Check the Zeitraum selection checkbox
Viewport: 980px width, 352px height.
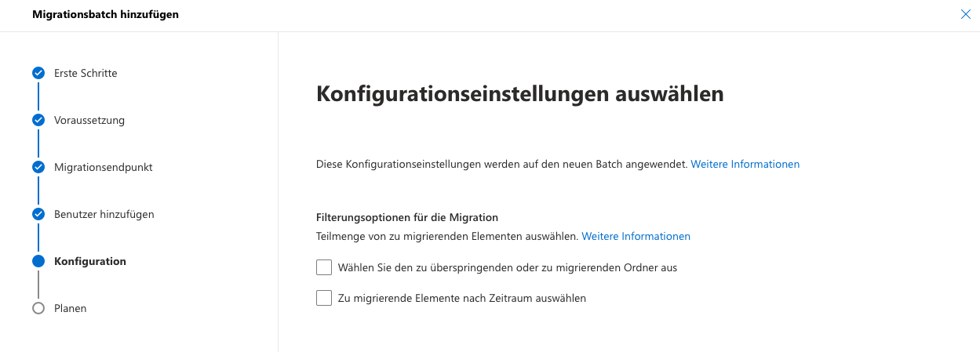click(x=324, y=298)
